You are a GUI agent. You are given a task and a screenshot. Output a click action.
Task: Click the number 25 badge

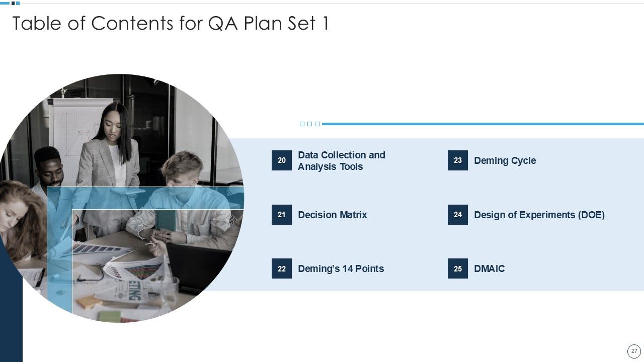(458, 268)
